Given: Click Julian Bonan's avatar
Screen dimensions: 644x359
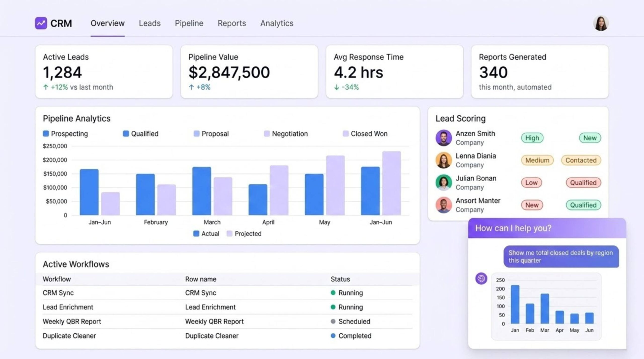Looking at the screenshot, I should [444, 183].
